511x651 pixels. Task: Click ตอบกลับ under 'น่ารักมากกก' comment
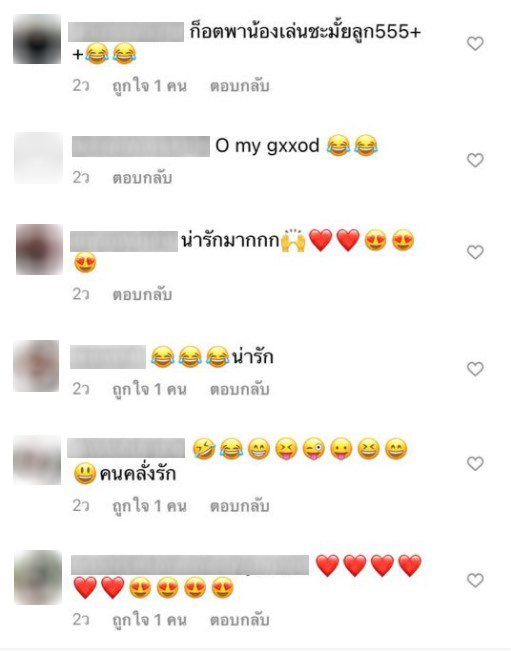coord(142,295)
